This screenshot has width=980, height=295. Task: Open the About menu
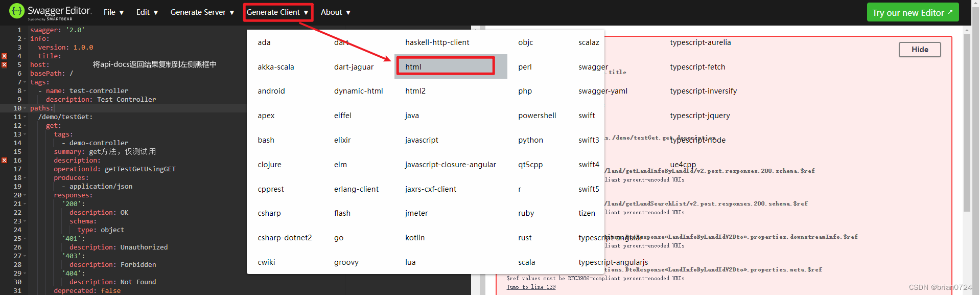[336, 12]
